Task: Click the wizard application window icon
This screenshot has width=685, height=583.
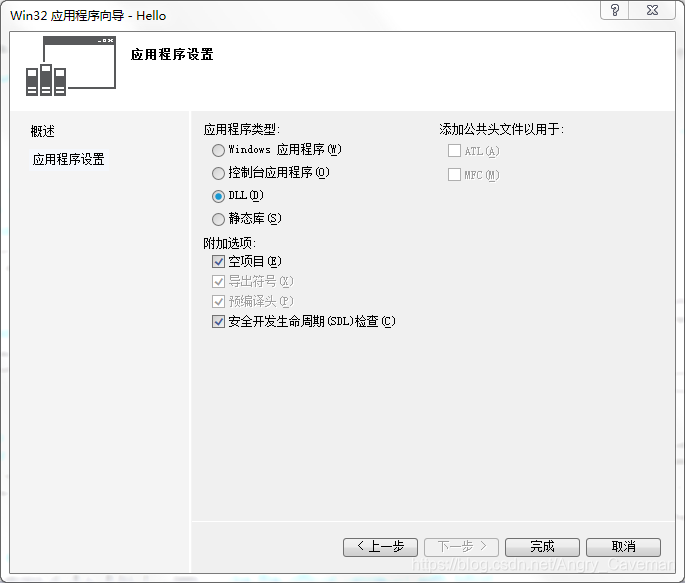Action: [71, 66]
